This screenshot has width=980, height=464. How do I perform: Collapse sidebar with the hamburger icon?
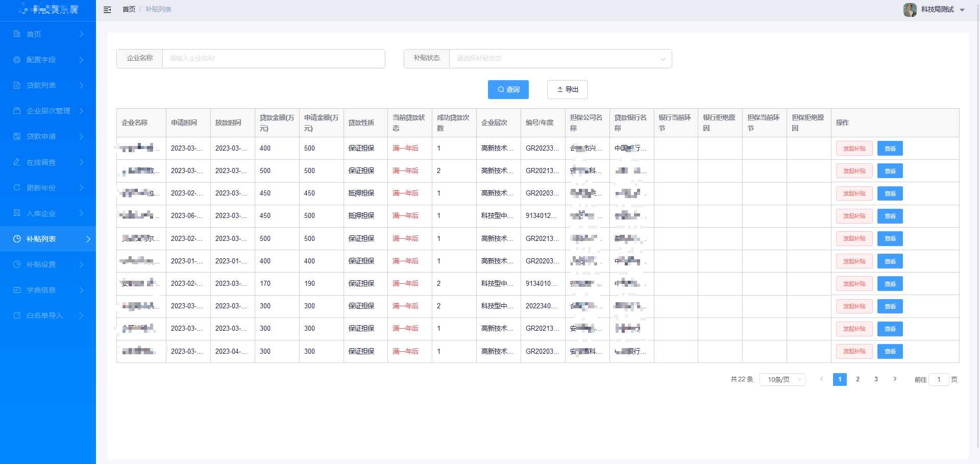click(107, 10)
